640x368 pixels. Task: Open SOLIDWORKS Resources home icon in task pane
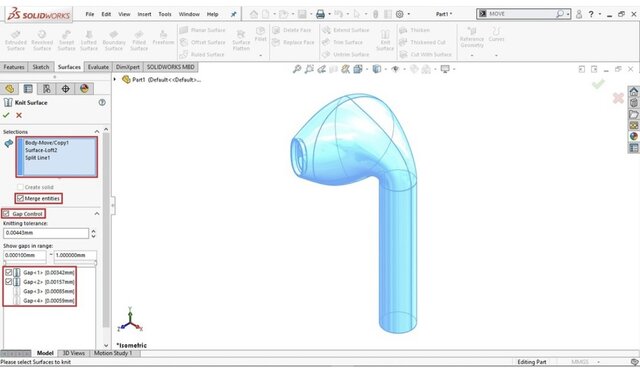tap(633, 91)
